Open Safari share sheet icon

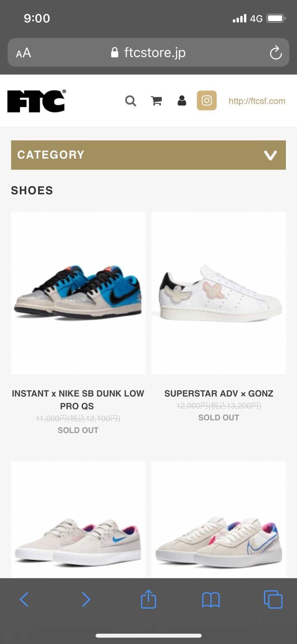(x=148, y=599)
